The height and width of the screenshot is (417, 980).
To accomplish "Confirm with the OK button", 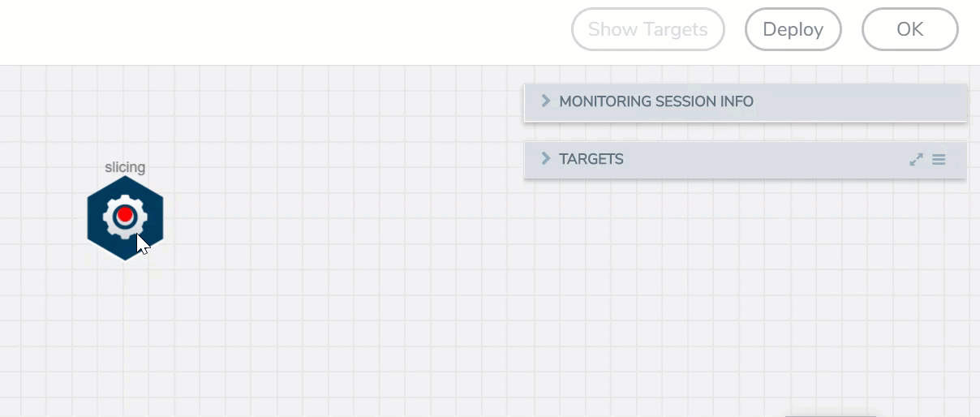I will coord(909,29).
